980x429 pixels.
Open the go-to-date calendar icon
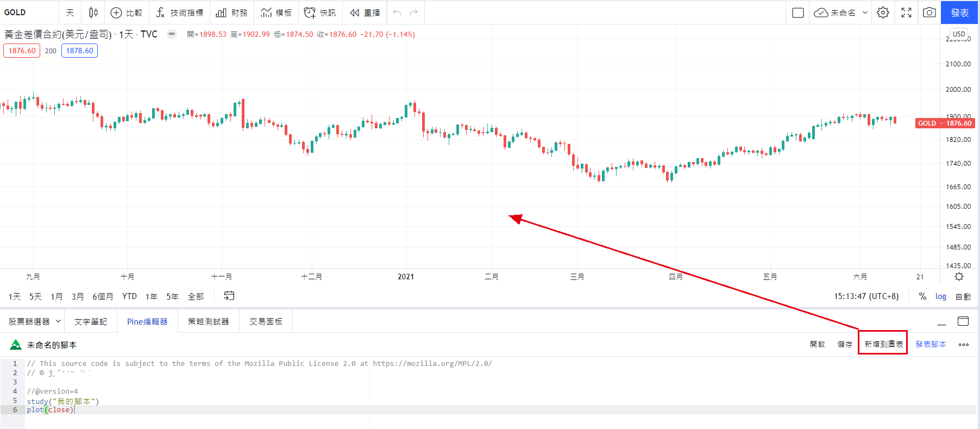pyautogui.click(x=229, y=296)
